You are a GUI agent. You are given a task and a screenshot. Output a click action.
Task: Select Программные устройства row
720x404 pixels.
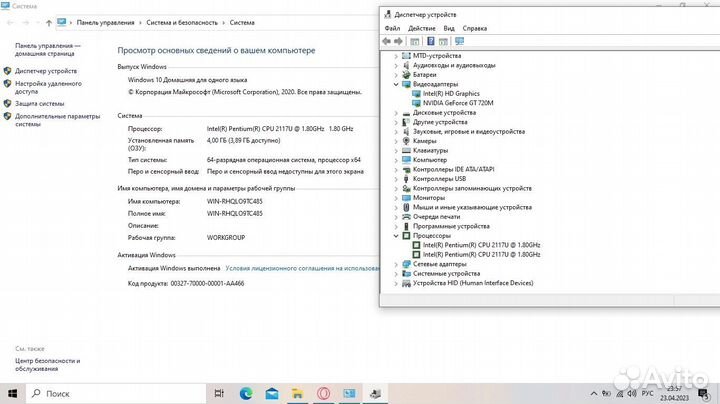pos(451,226)
